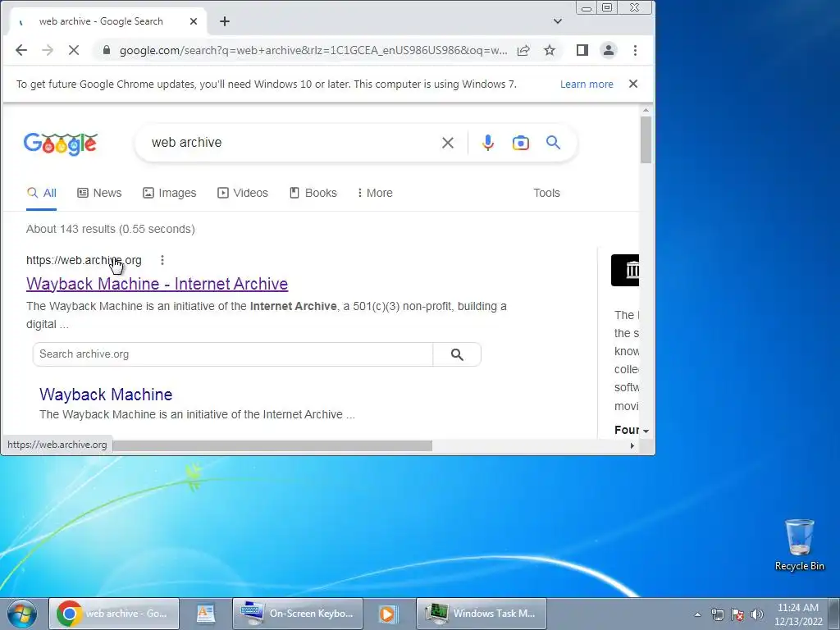840x630 pixels.
Task: Open Wayback Machine - Internet Archive result
Action: [157, 284]
